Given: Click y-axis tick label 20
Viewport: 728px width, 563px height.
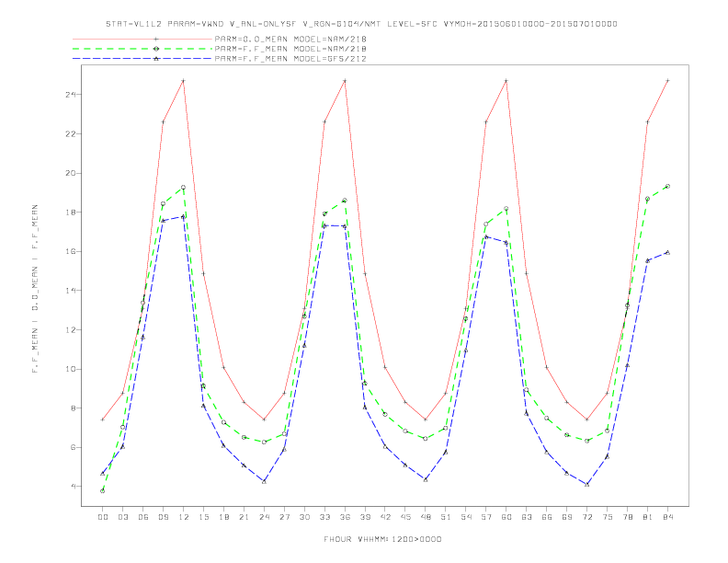Looking at the screenshot, I should (71, 173).
